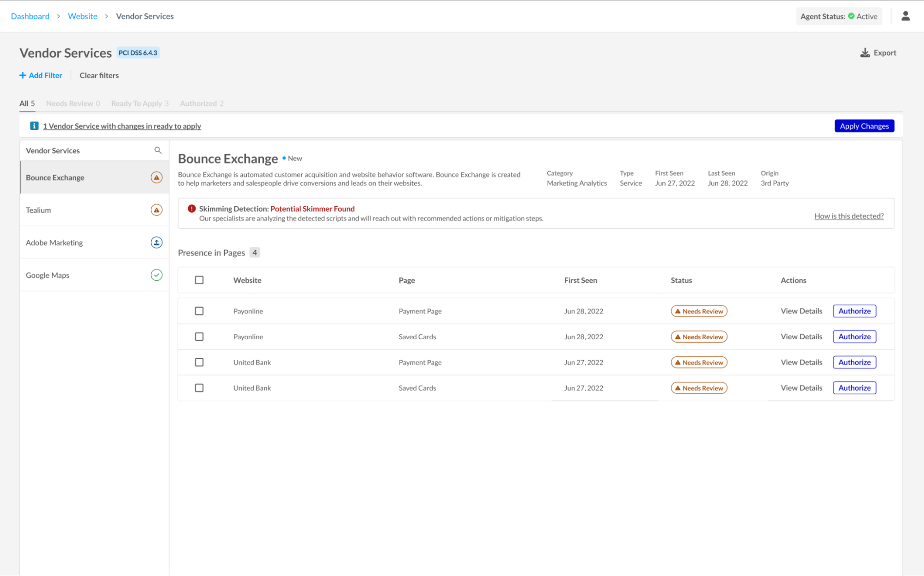Click the plus icon beside Add Filter
The height and width of the screenshot is (576, 924).
coord(22,75)
